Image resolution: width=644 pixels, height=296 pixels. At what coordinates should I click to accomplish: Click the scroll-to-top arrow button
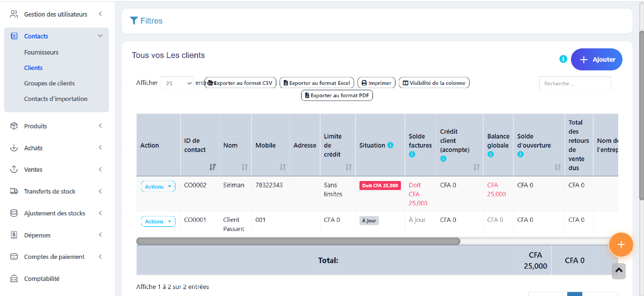(619, 271)
